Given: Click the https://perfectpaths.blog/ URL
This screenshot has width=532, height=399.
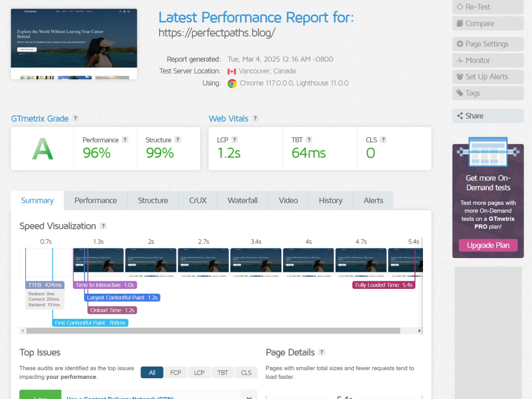Looking at the screenshot, I should [217, 33].
